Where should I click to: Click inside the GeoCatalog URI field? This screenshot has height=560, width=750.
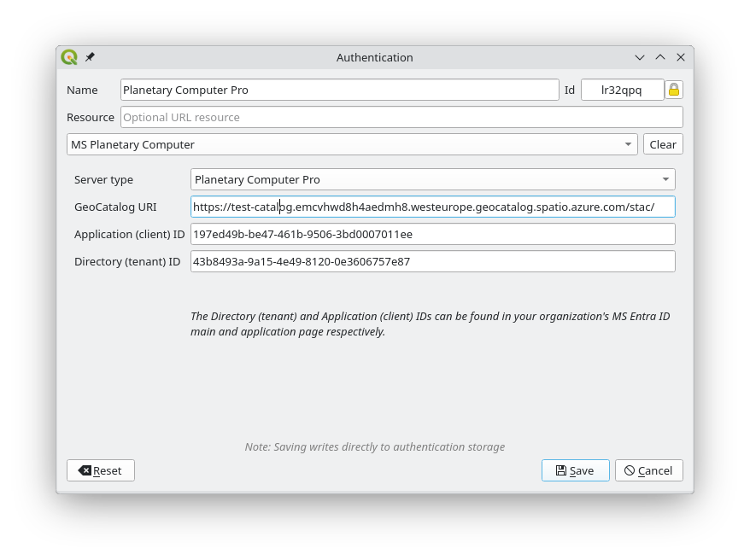click(432, 207)
